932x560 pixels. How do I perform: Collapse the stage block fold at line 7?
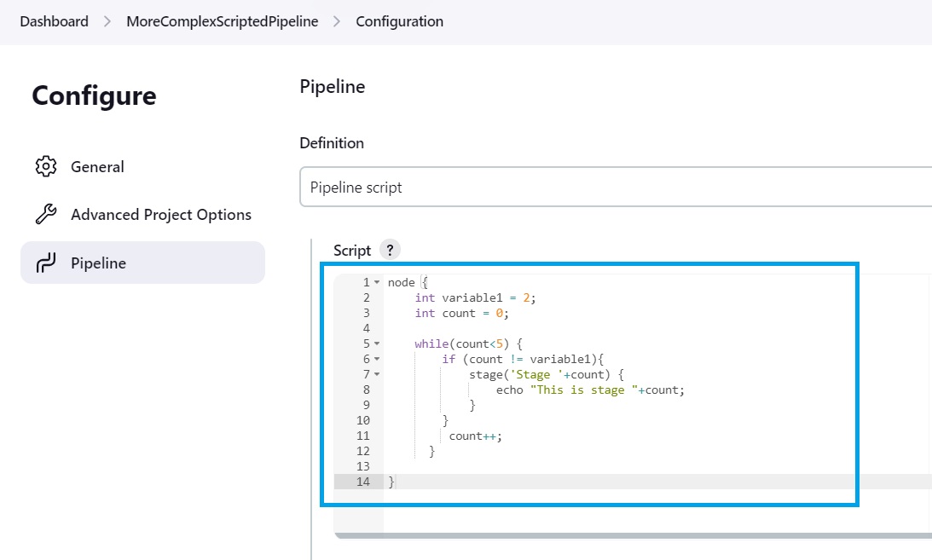377,375
